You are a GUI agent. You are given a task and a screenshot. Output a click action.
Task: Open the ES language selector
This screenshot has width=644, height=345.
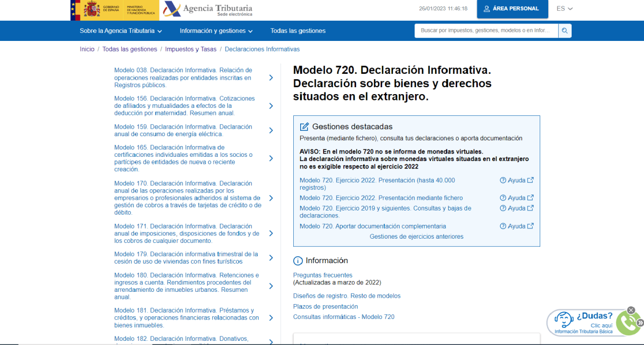(564, 9)
